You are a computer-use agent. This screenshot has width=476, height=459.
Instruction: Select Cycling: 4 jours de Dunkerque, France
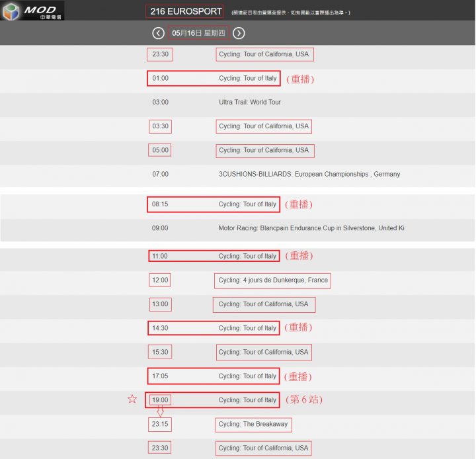(x=272, y=280)
